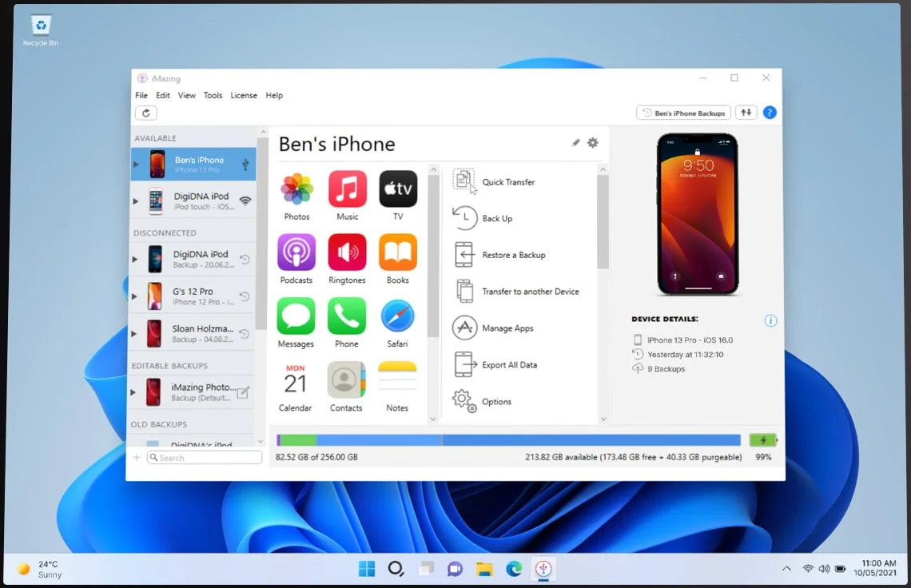Viewport: 911px width, 588px height.
Task: Click the blue help question icon
Action: 770,113
